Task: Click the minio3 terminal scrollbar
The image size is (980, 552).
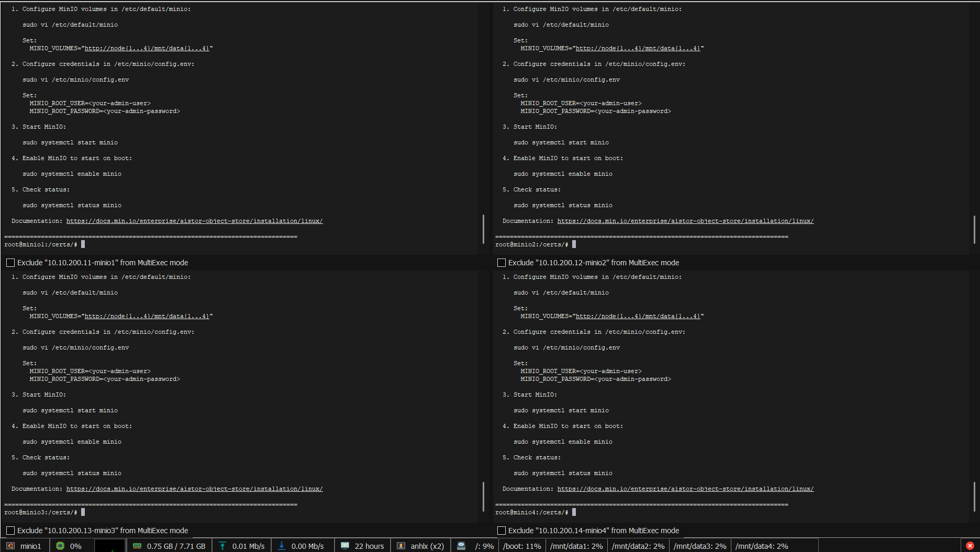Action: click(x=483, y=497)
